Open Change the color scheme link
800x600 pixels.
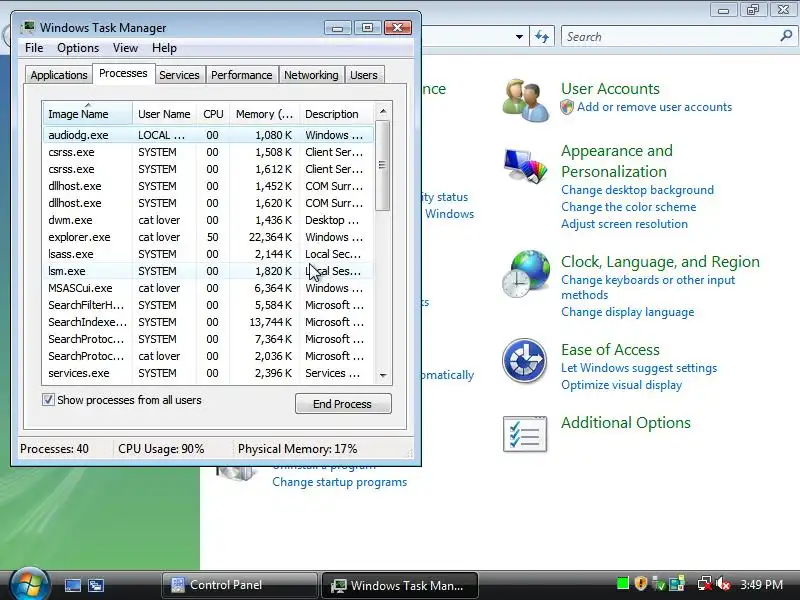(x=629, y=207)
